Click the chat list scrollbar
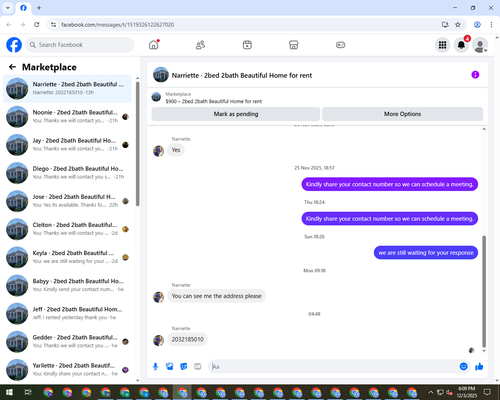 point(137,143)
